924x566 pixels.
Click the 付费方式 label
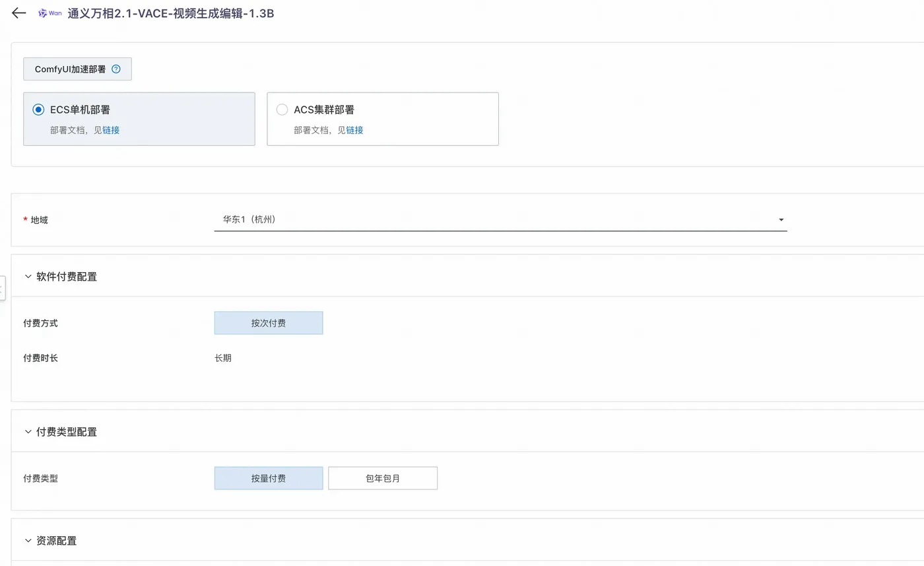coord(40,323)
